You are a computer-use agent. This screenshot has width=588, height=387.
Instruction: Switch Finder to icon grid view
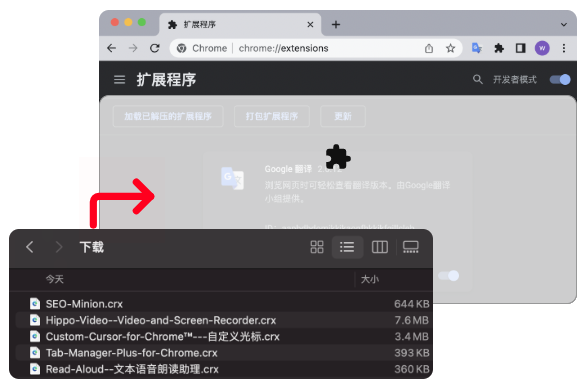point(317,247)
